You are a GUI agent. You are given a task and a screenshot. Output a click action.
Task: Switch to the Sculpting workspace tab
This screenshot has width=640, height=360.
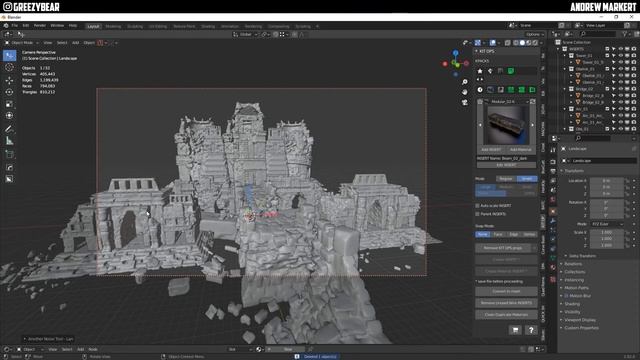[135, 26]
